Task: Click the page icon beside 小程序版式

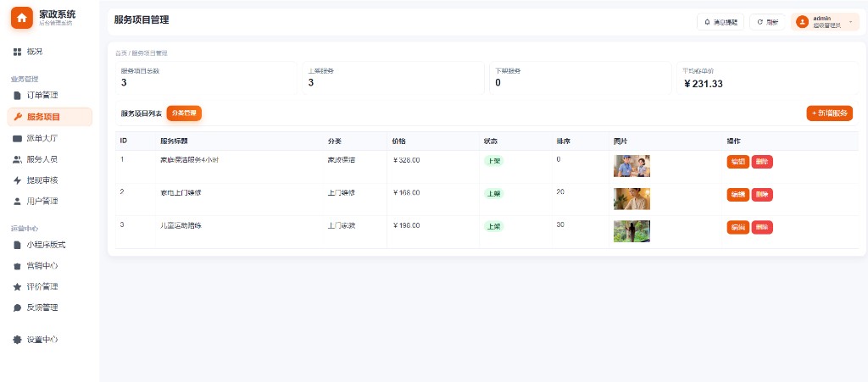Action: coord(17,245)
